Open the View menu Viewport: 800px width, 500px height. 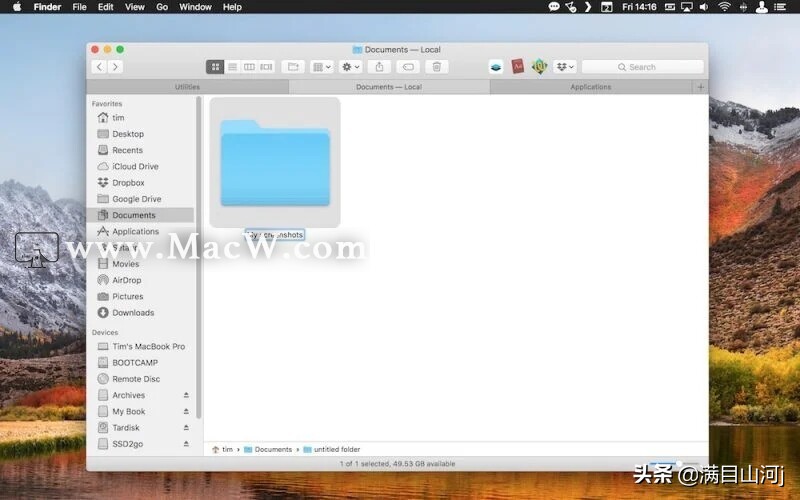[x=135, y=7]
